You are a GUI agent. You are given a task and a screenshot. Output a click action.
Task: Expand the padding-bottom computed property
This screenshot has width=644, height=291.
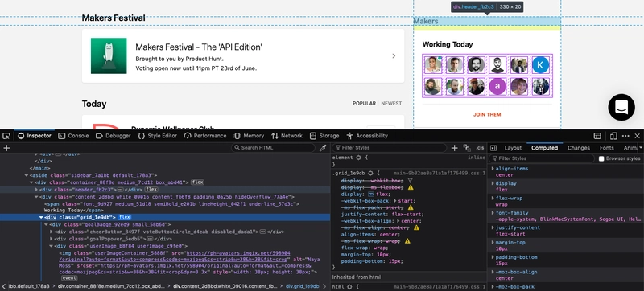(x=493, y=257)
